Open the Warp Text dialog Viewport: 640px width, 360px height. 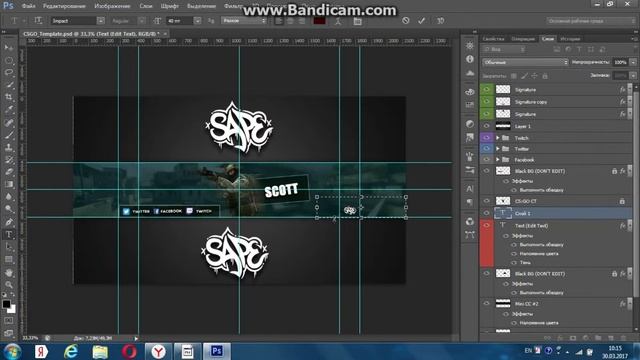(338, 21)
